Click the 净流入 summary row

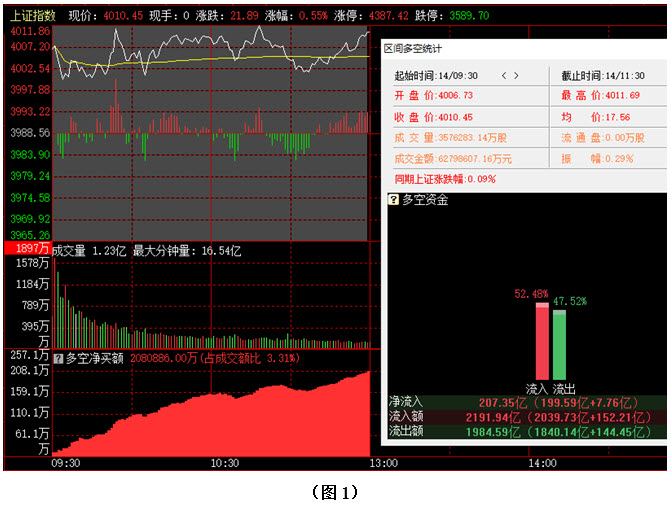coord(526,401)
